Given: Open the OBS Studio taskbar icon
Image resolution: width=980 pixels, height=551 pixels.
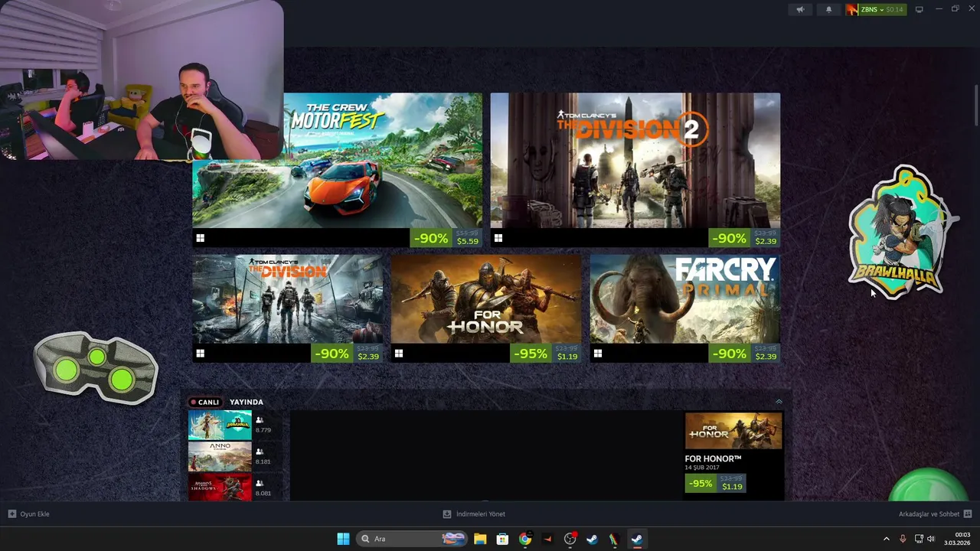Looking at the screenshot, I should coord(570,539).
